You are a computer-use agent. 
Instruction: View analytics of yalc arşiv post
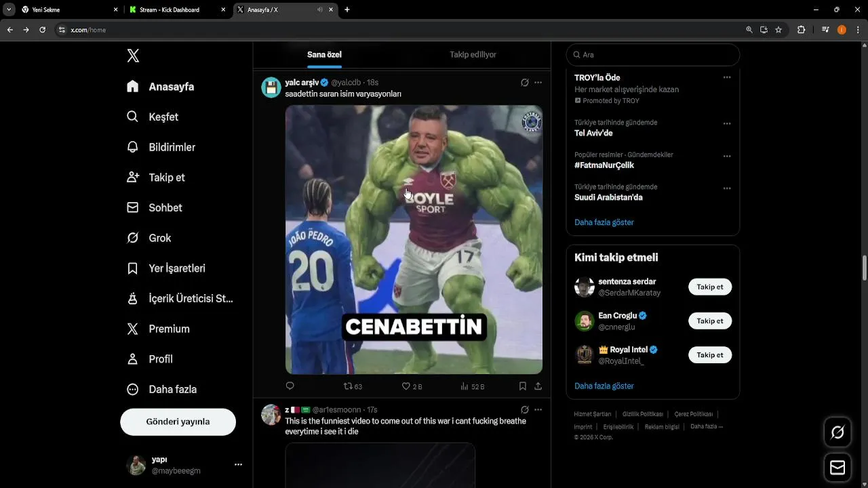point(472,386)
